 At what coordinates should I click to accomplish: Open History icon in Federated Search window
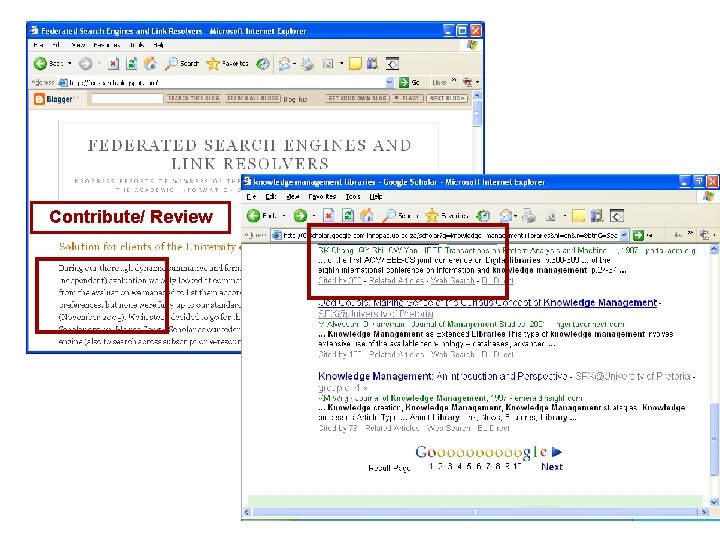(263, 63)
